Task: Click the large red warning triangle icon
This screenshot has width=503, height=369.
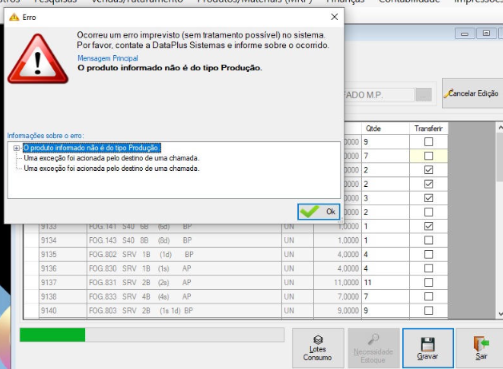Action: [x=38, y=59]
